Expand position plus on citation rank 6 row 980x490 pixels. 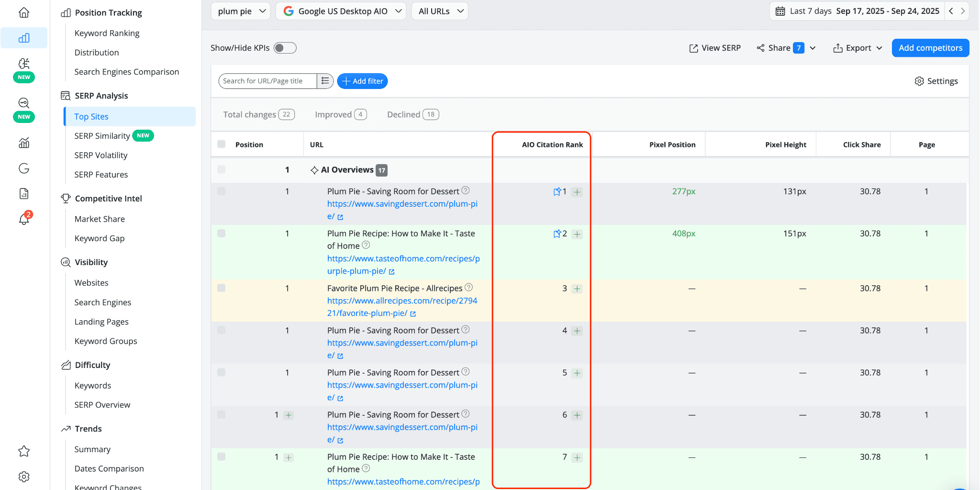(x=289, y=415)
